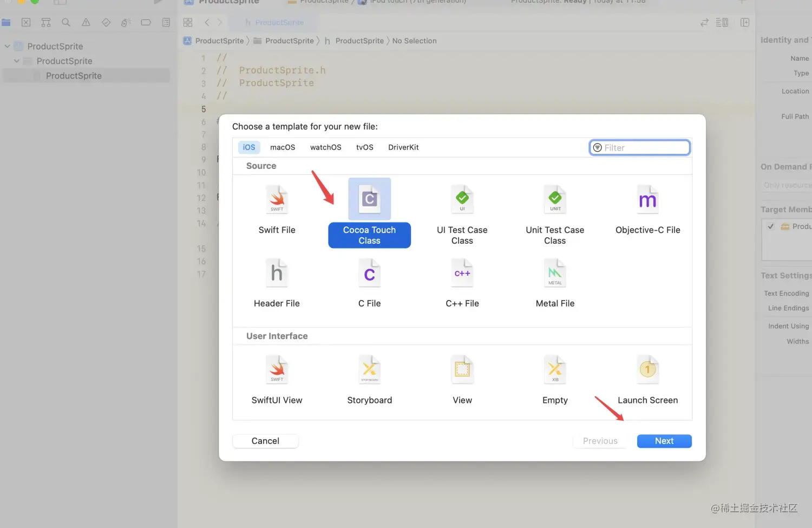
Task: Choose the Header File template
Action: point(277,283)
